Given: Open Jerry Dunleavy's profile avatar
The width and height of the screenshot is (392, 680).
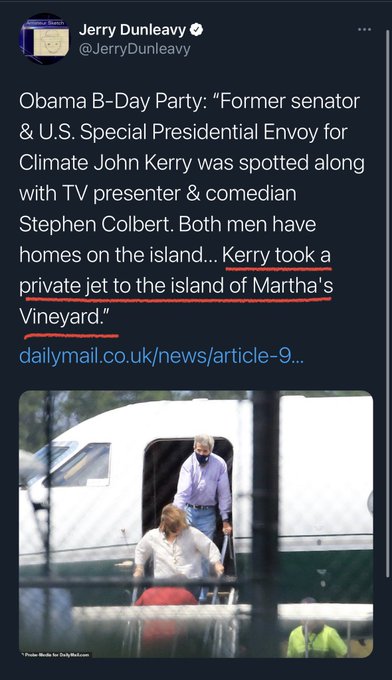Looking at the screenshot, I should click(45, 39).
